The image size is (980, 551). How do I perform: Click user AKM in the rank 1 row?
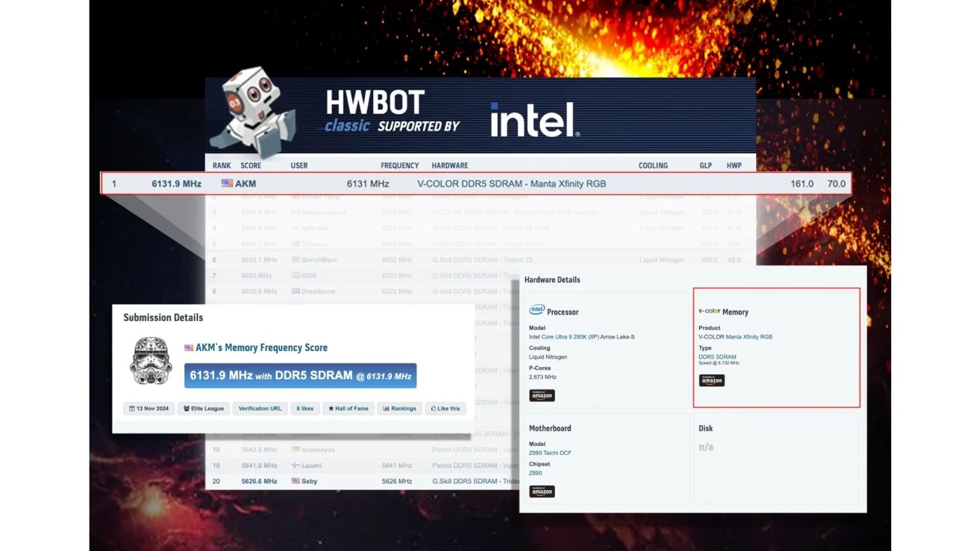246,184
